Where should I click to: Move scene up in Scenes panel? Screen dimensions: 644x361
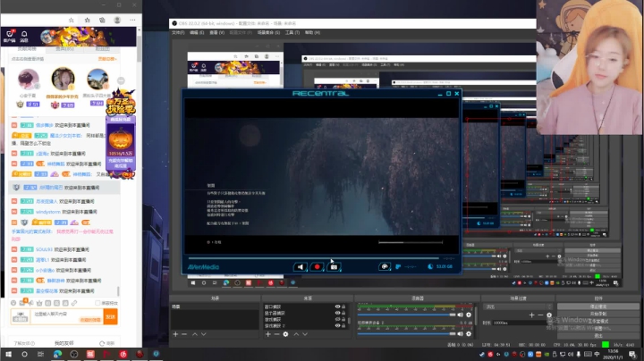[195, 334]
